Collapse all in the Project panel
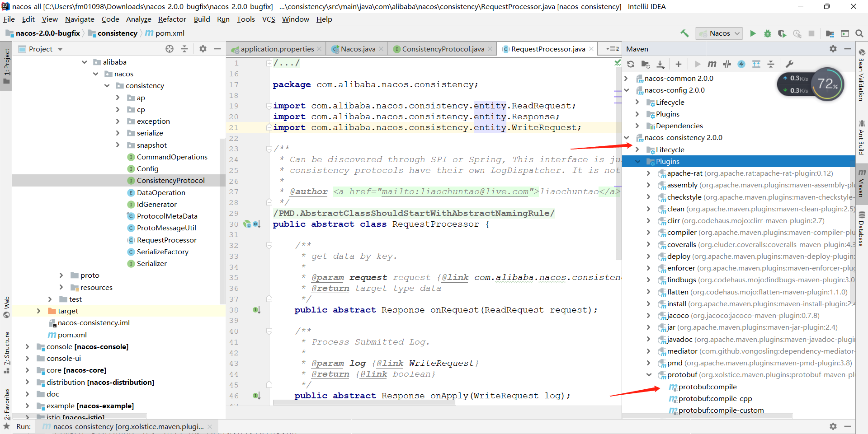Viewport: 868px width, 434px height. coord(184,49)
